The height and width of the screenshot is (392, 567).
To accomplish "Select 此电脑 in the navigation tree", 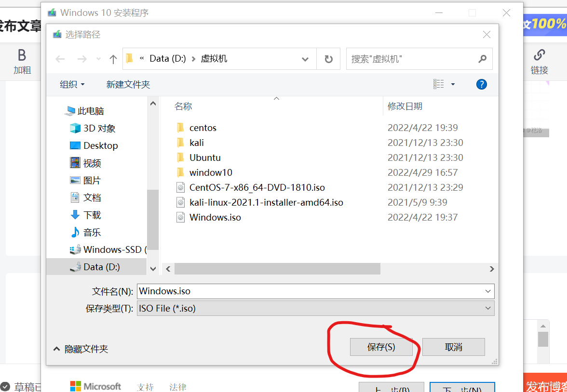I will click(x=84, y=111).
